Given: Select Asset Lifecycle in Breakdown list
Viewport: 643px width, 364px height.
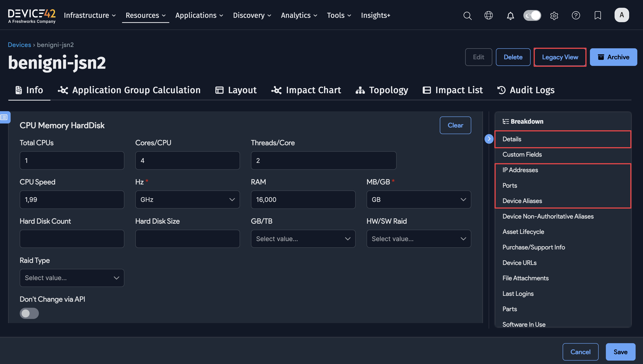Looking at the screenshot, I should [x=523, y=232].
